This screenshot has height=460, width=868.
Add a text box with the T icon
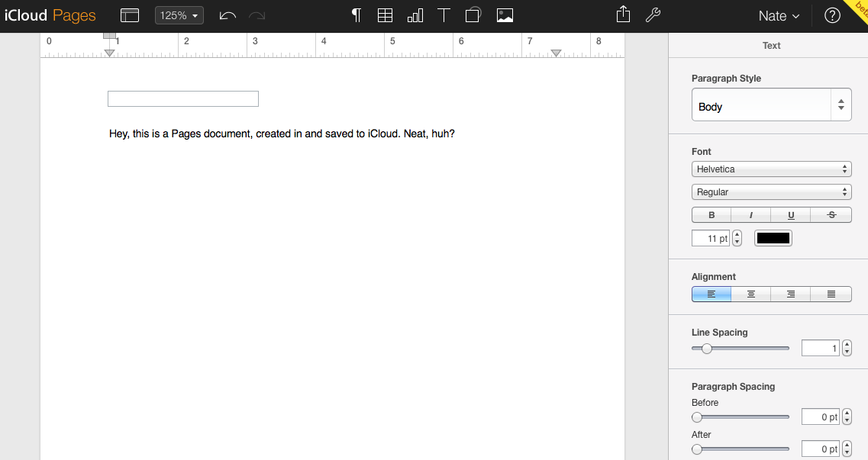444,15
